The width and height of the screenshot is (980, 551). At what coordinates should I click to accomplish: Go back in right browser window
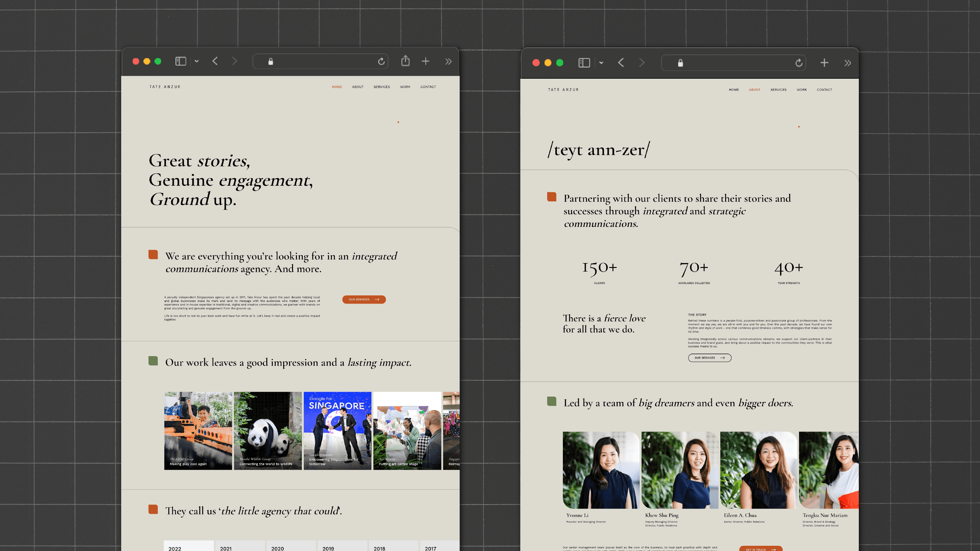[621, 63]
